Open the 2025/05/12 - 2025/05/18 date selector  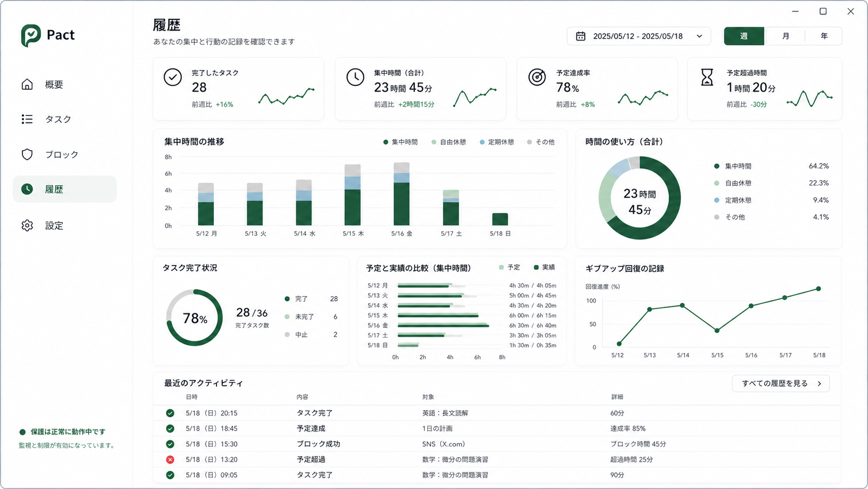pos(639,36)
